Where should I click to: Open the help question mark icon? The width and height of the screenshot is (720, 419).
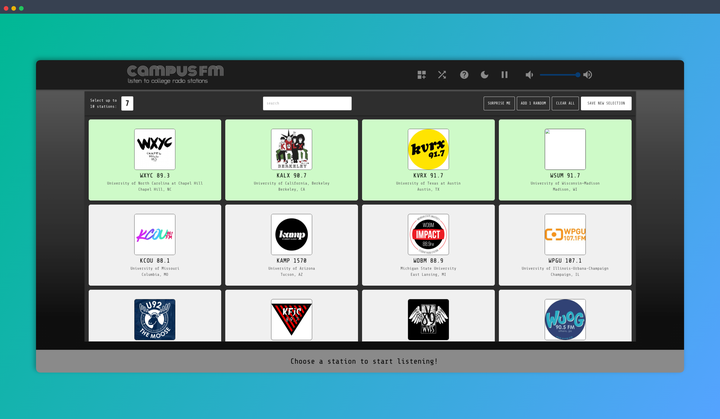464,75
